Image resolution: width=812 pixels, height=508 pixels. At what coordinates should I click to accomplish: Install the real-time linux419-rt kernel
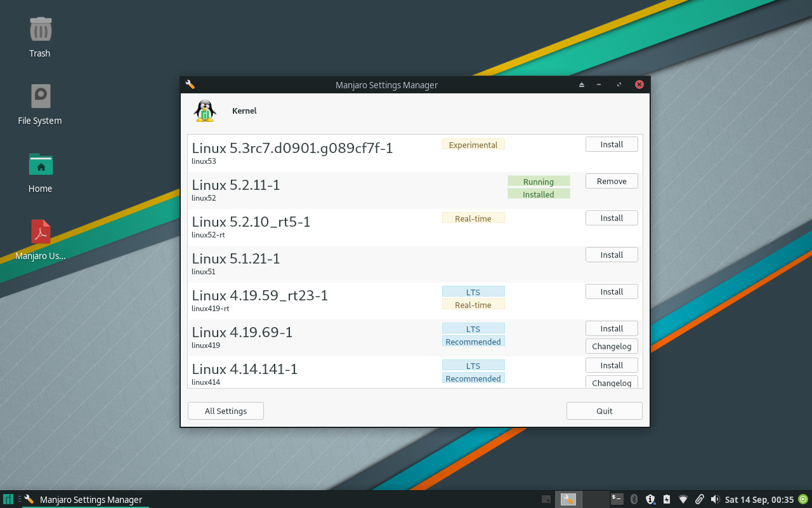point(611,291)
